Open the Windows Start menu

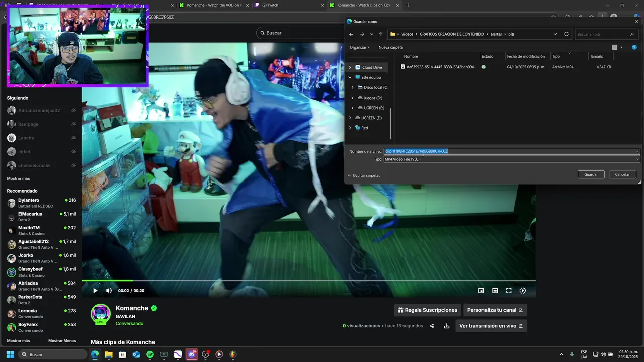coord(10,354)
